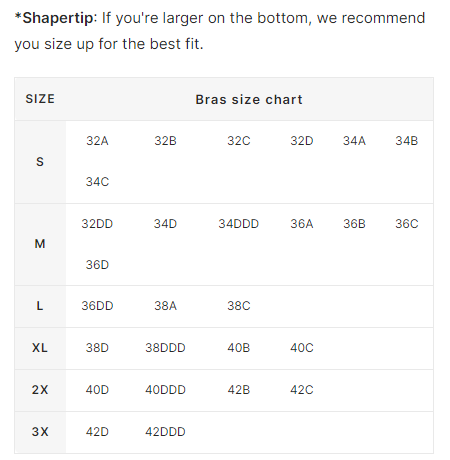The image size is (450, 460).
Task: Click the 40DDD size in 2X row
Action: (x=165, y=390)
